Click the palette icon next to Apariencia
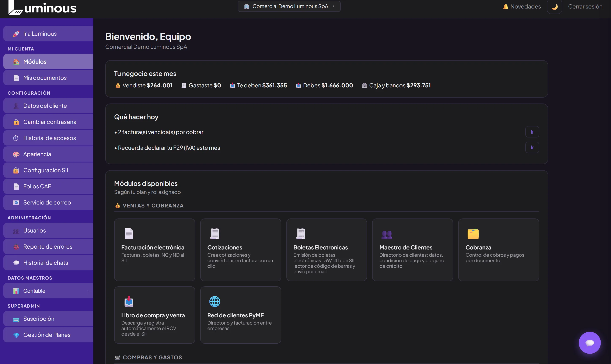The width and height of the screenshot is (611, 364). pyautogui.click(x=16, y=154)
